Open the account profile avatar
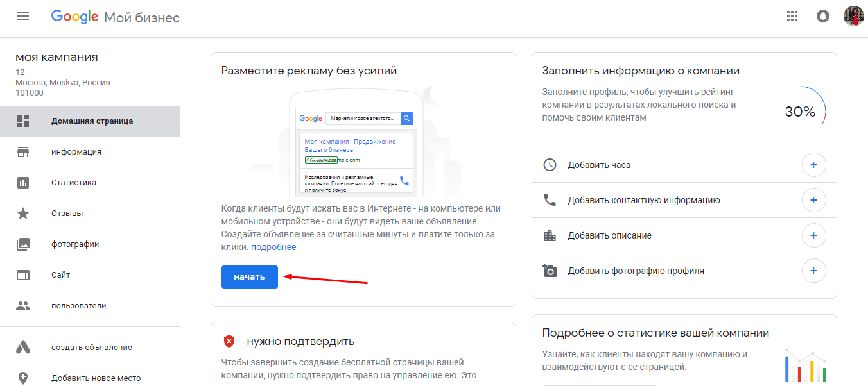 point(854,17)
